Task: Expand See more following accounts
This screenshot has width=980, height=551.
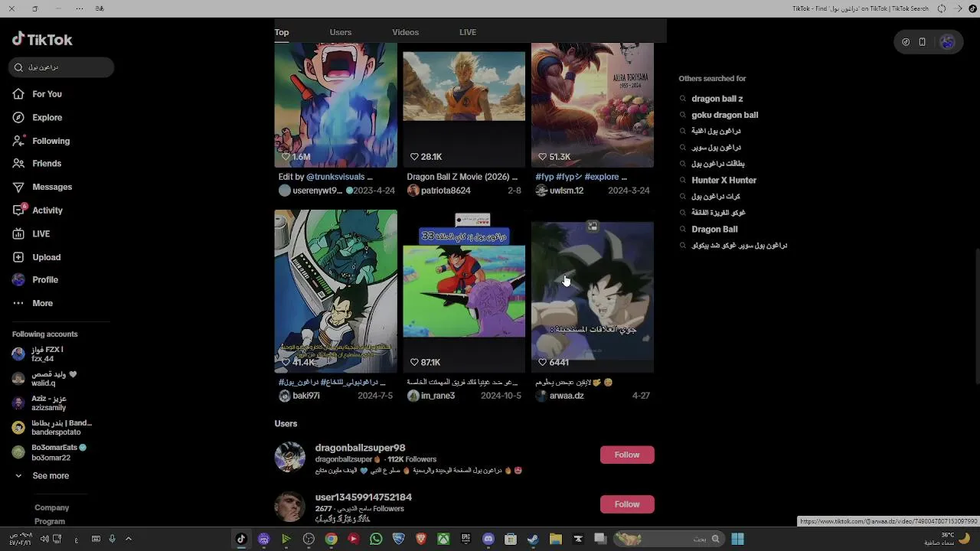Action: point(41,475)
